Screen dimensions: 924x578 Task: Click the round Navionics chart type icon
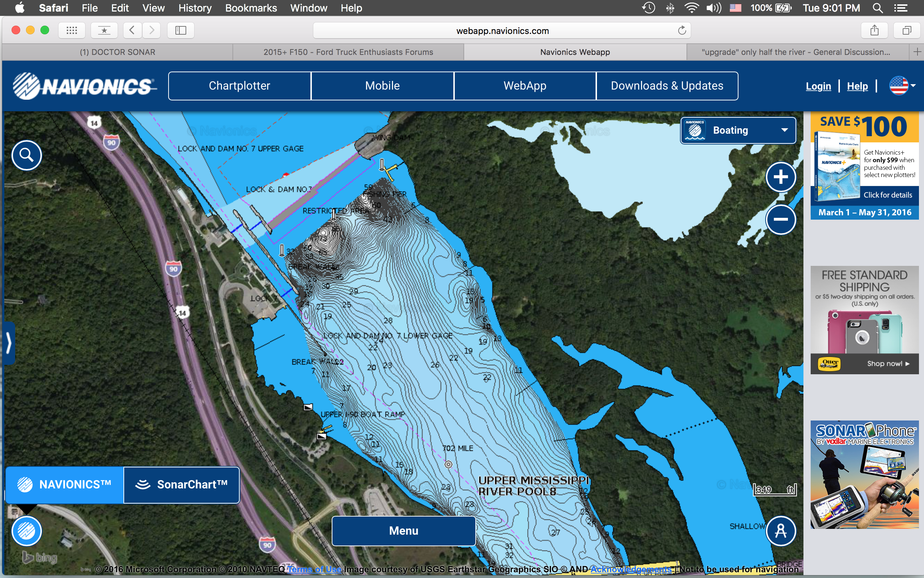click(x=26, y=531)
